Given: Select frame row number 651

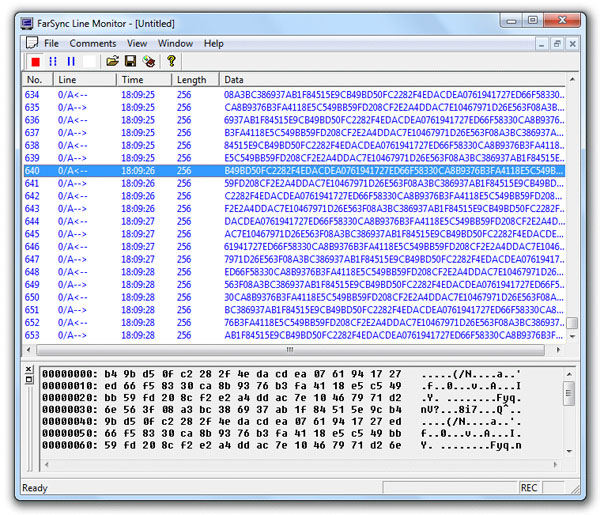Looking at the screenshot, I should click(x=294, y=310).
